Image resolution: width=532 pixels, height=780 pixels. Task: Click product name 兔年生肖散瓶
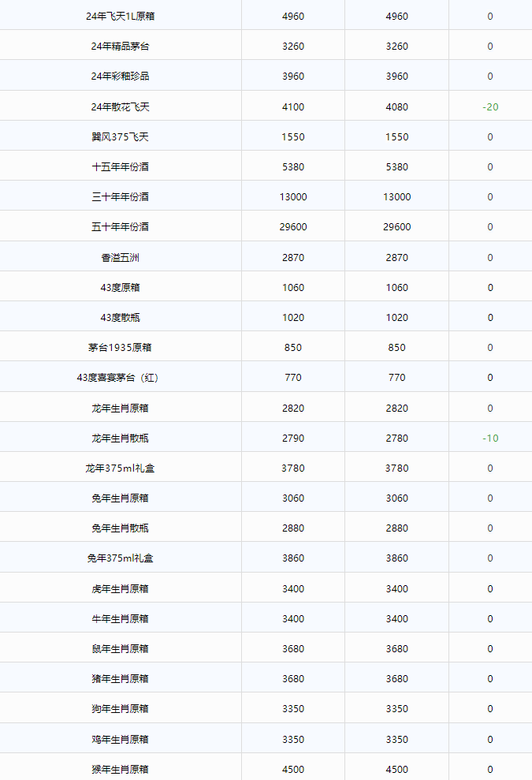[x=121, y=528]
